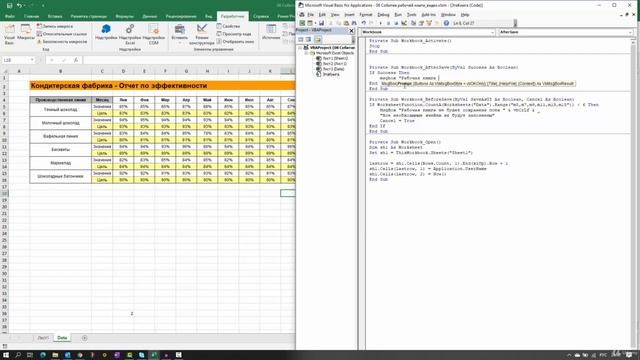The width and height of the screenshot is (640, 360).
Task: Click taskbar search magnifier icon
Action: (18, 355)
